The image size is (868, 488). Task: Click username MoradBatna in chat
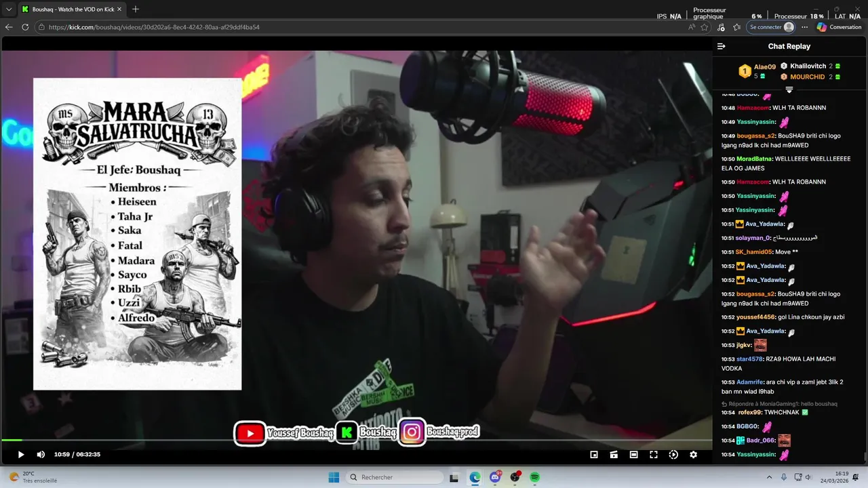(x=753, y=159)
